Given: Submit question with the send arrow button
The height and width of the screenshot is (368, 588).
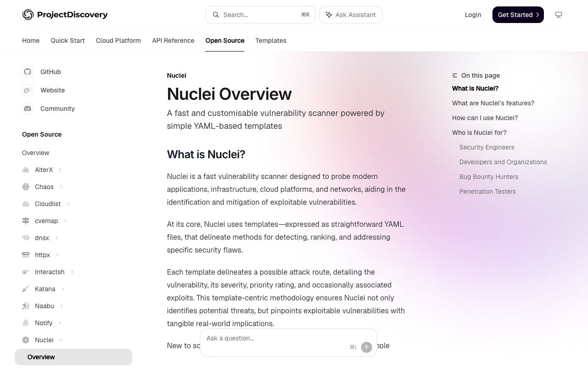Looking at the screenshot, I should click(367, 347).
